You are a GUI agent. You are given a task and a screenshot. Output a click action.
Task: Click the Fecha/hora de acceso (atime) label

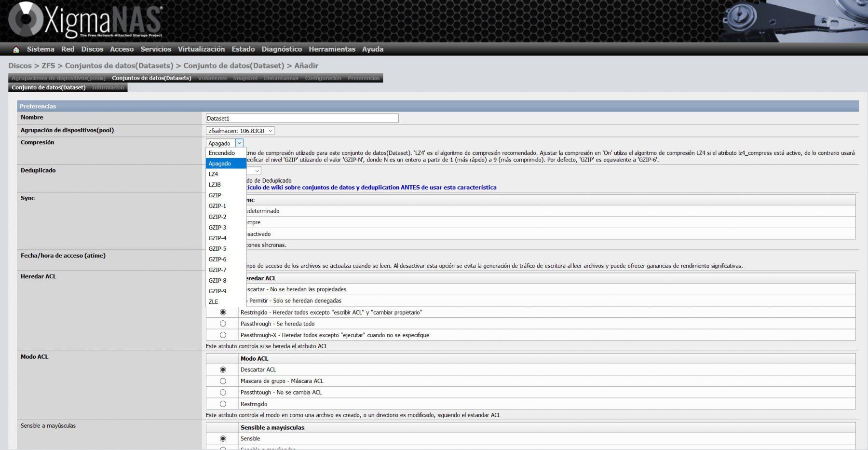tap(63, 256)
